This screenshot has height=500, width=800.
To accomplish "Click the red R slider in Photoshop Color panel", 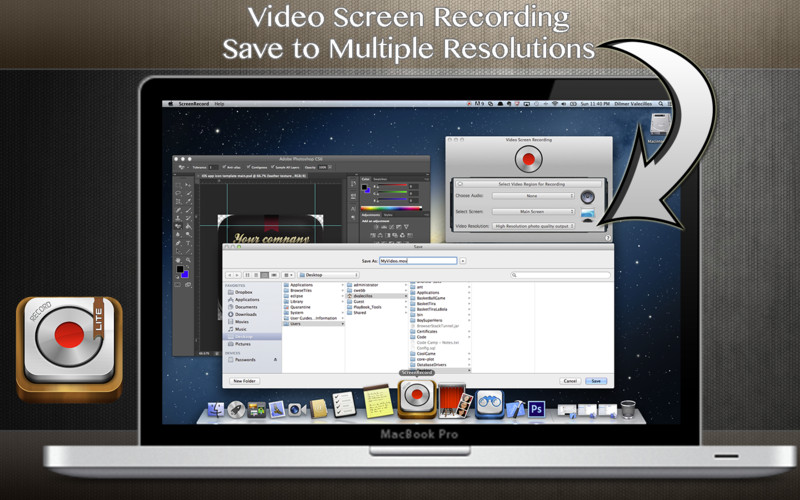I will pyautogui.click(x=392, y=186).
